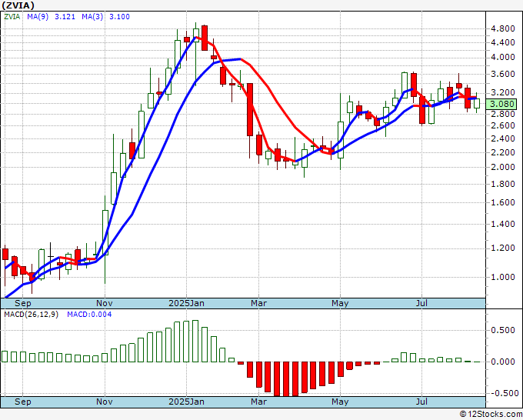523x420 pixels.
Task: Click the Jul label below the price chart
Action: (x=421, y=402)
